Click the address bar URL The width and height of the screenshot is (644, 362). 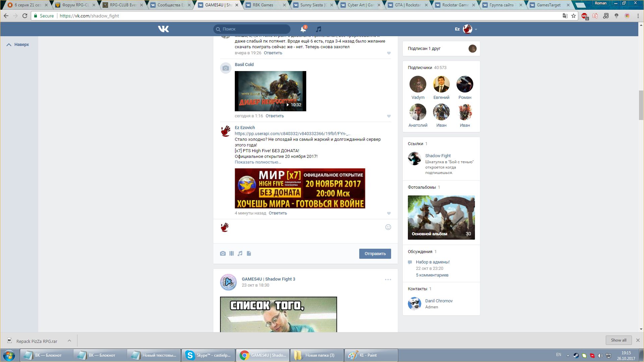point(89,16)
